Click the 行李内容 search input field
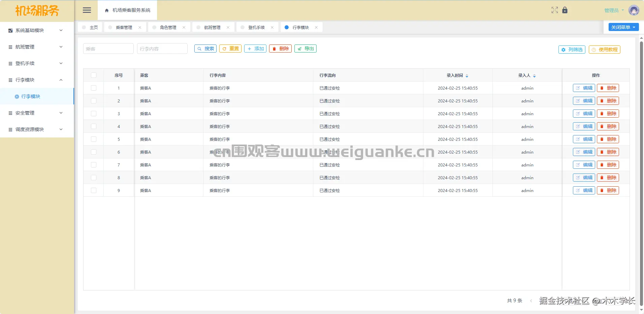This screenshot has height=314, width=644. (162, 49)
